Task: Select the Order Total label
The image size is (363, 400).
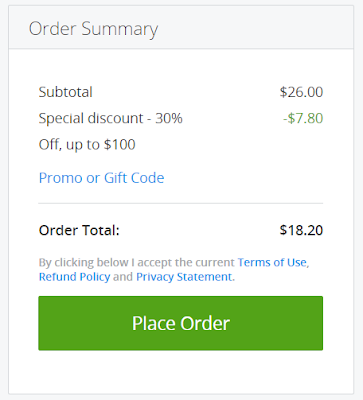Action: click(79, 230)
